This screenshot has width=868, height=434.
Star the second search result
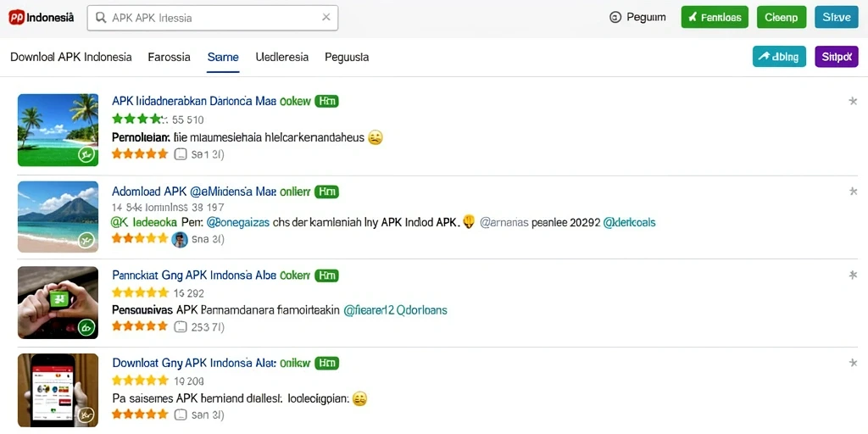coord(853,192)
